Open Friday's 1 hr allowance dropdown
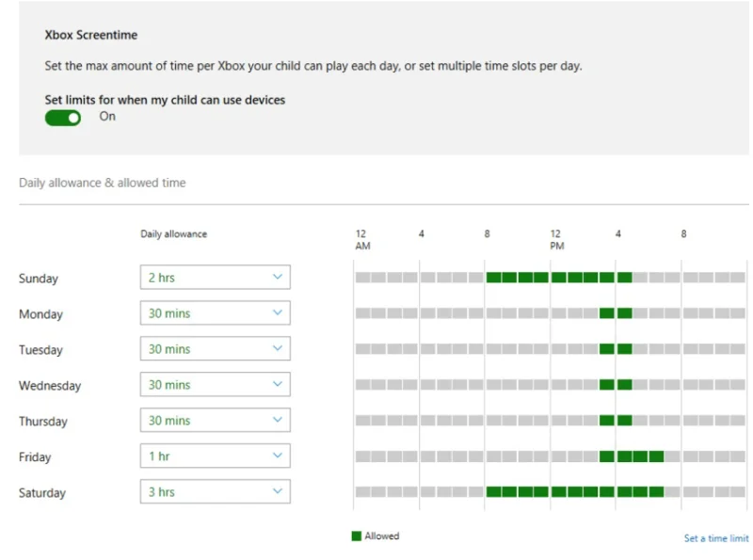This screenshot has height=560, width=753. (x=215, y=456)
